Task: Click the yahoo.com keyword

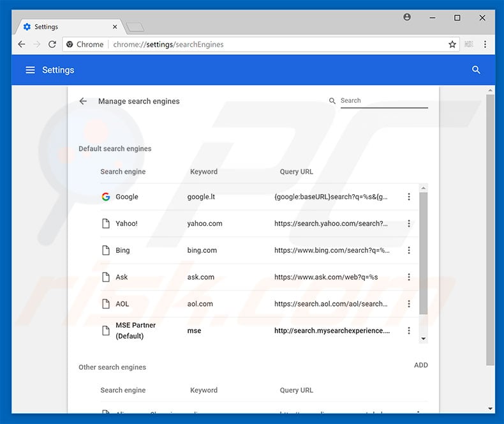Action: coord(205,223)
